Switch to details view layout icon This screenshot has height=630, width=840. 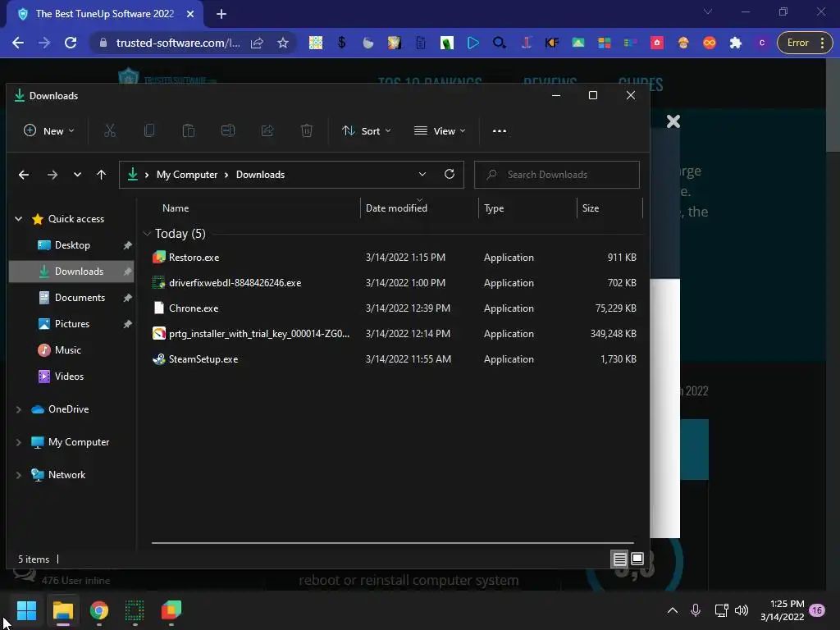(620, 559)
